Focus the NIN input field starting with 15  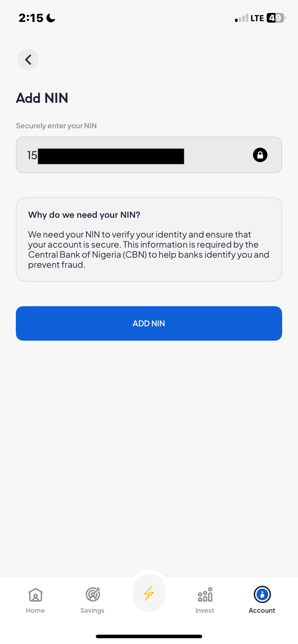[x=216, y=155]
